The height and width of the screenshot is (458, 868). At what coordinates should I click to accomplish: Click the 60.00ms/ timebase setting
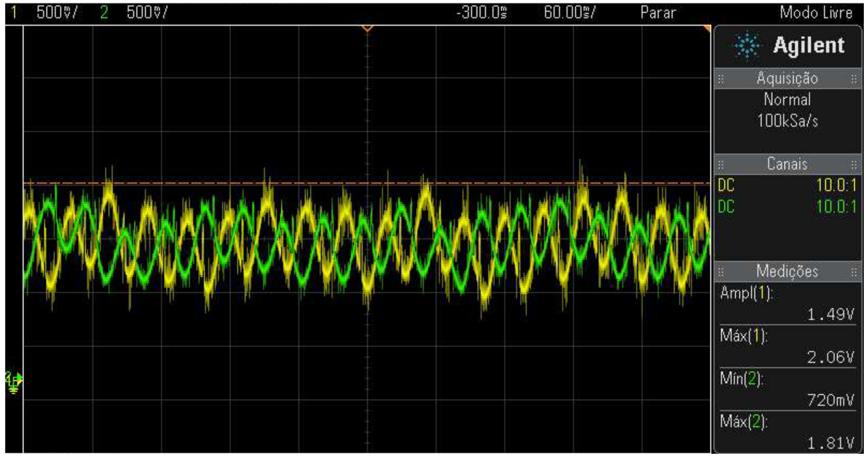pyautogui.click(x=569, y=13)
